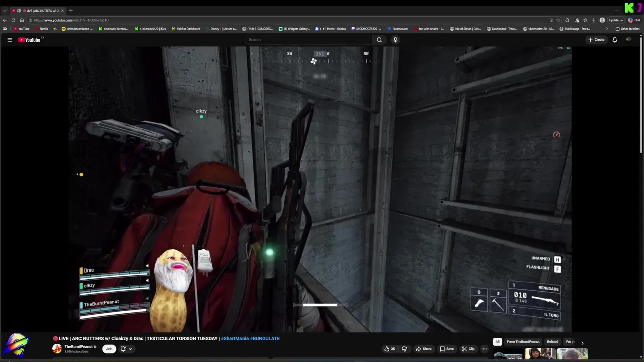Open split screen icon in address bar

(x=551, y=20)
